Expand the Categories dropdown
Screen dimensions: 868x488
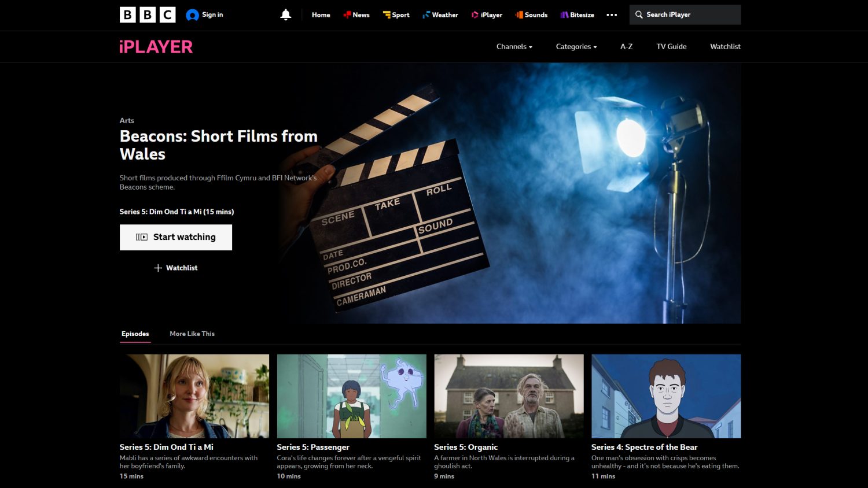point(576,47)
